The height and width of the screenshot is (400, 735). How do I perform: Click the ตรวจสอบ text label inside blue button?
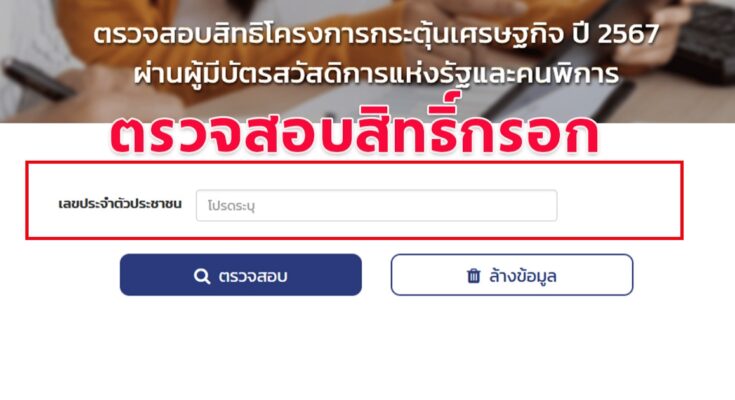pyautogui.click(x=253, y=276)
